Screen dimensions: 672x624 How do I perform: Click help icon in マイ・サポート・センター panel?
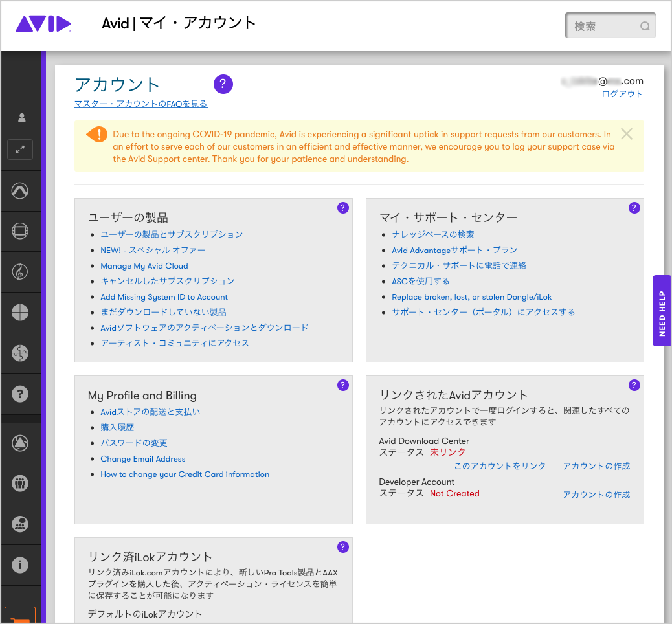[634, 208]
